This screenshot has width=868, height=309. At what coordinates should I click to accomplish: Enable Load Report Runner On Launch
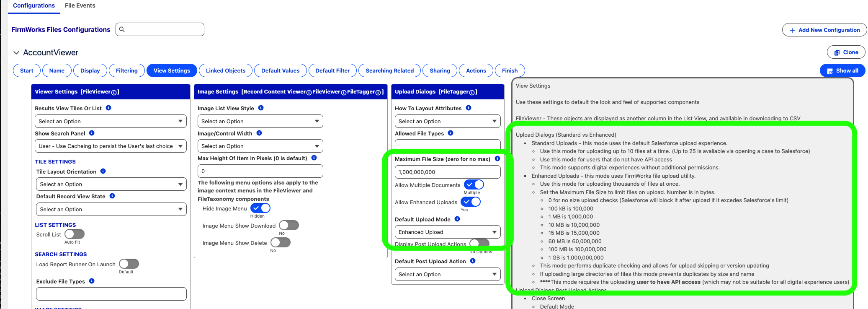pyautogui.click(x=129, y=264)
